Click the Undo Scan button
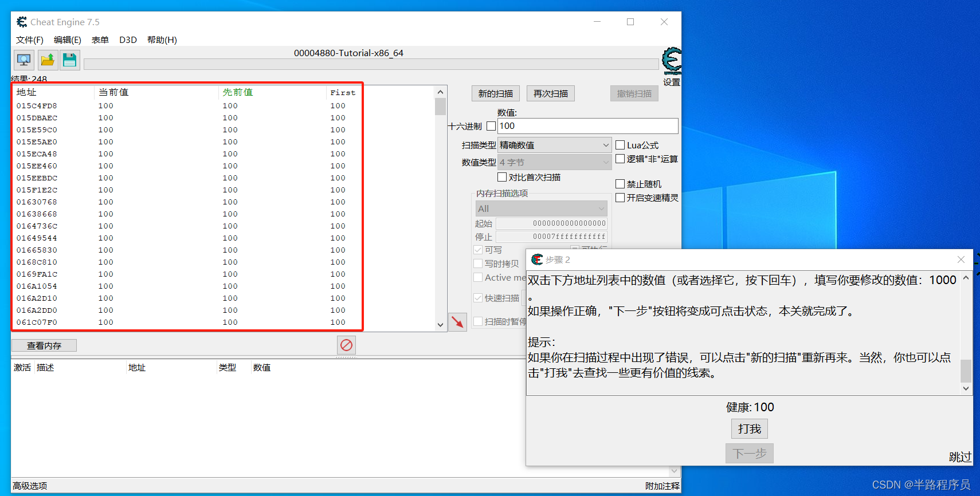This screenshot has width=980, height=496. coord(634,93)
